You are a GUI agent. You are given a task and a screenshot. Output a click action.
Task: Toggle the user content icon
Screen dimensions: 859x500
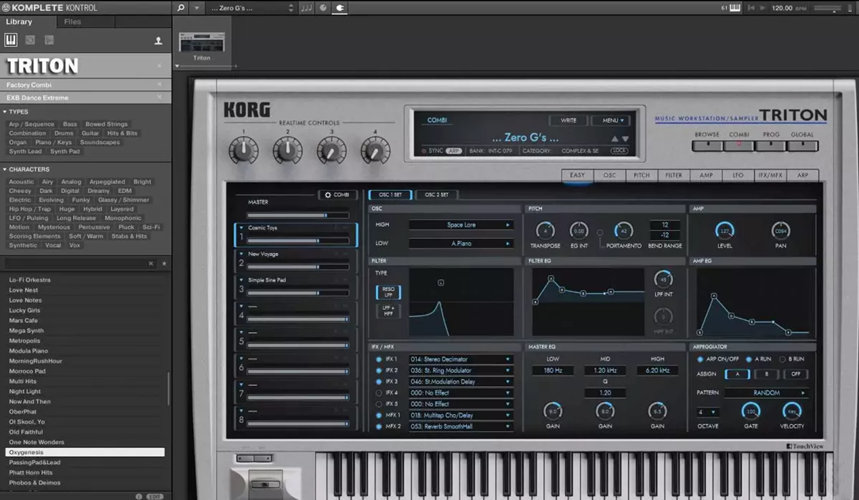(x=158, y=41)
